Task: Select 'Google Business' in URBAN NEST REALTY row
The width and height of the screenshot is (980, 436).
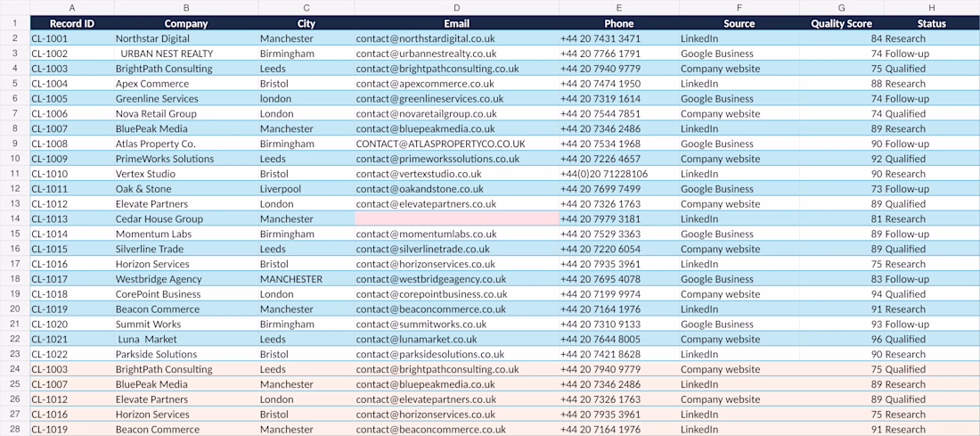Action: pos(739,53)
